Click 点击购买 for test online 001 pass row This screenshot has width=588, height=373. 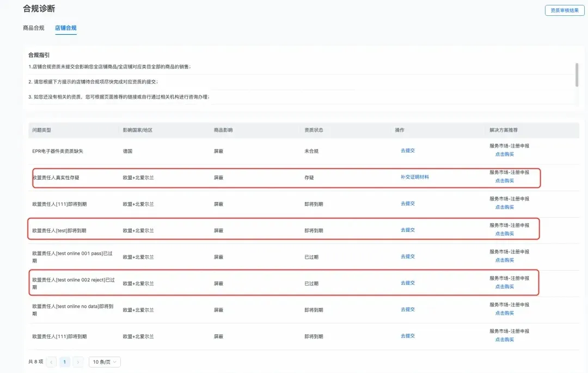click(x=504, y=260)
